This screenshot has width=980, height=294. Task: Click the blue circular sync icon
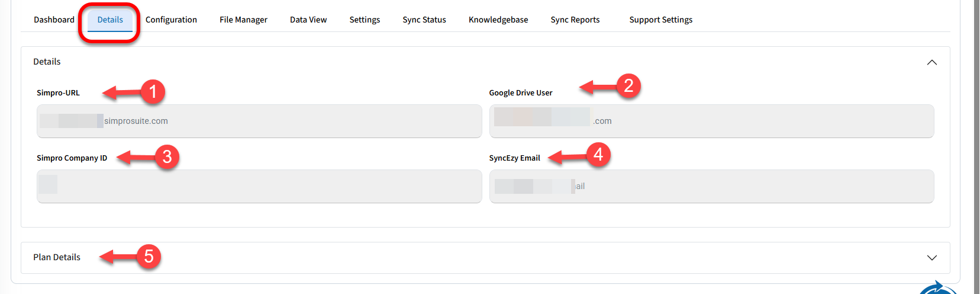coord(938,289)
